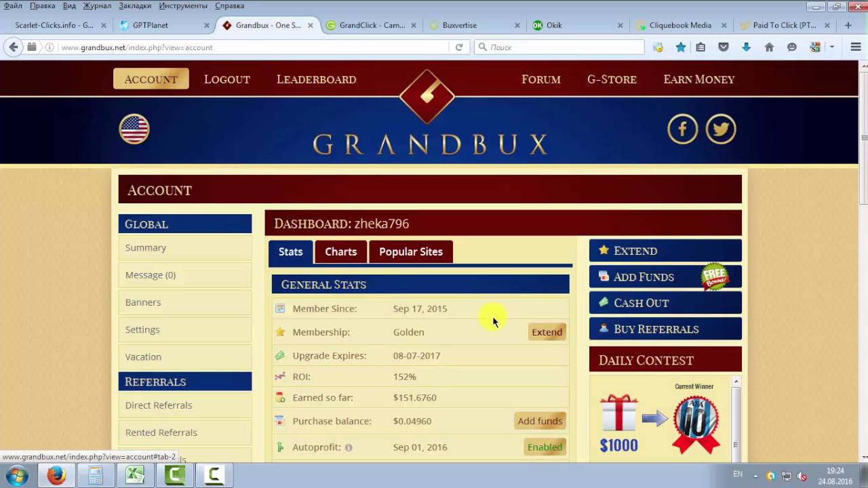
Task: Click the browser back arrow
Action: coord(14,47)
